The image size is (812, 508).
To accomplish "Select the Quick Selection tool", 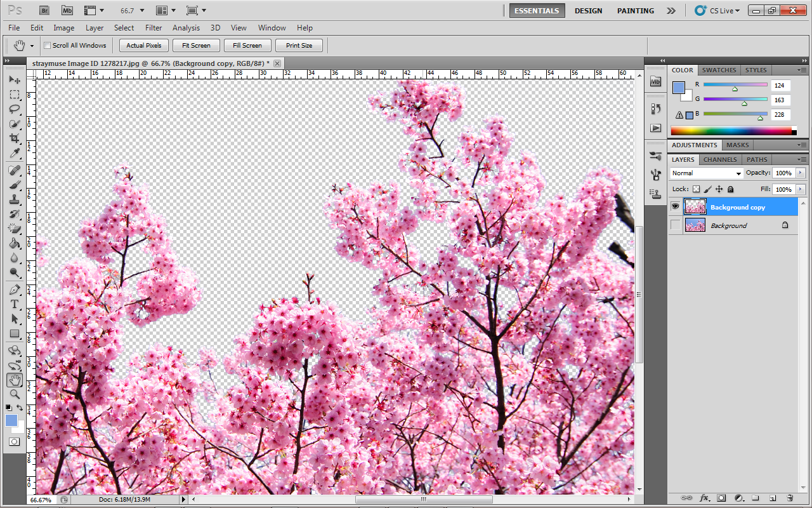I will point(15,124).
